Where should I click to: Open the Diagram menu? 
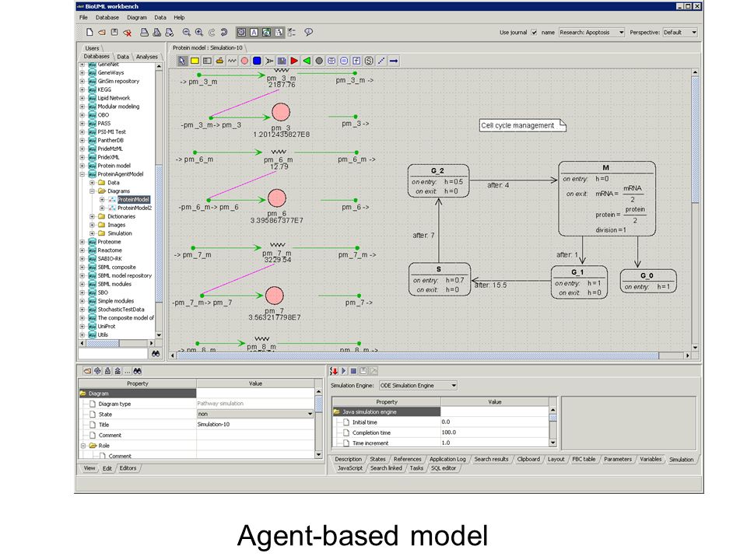[137, 18]
